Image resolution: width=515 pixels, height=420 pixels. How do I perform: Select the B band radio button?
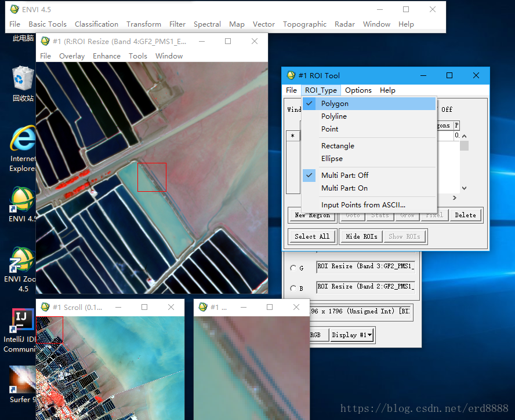point(293,288)
